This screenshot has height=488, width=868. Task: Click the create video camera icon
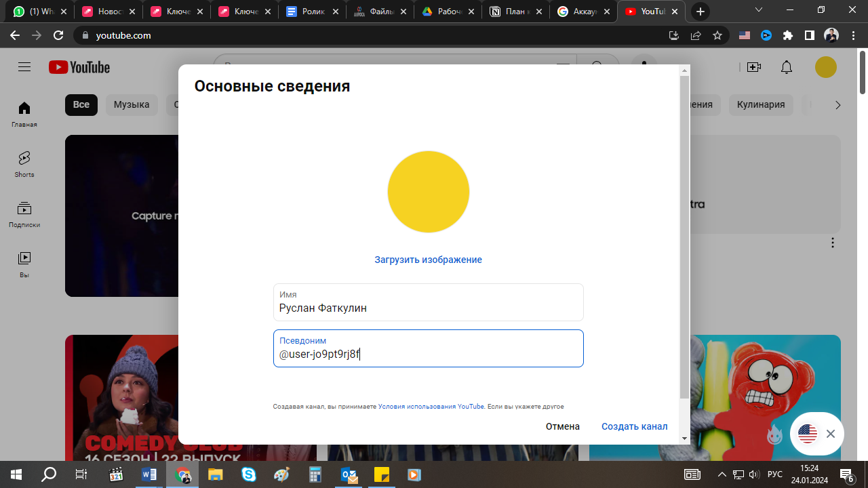(x=754, y=67)
